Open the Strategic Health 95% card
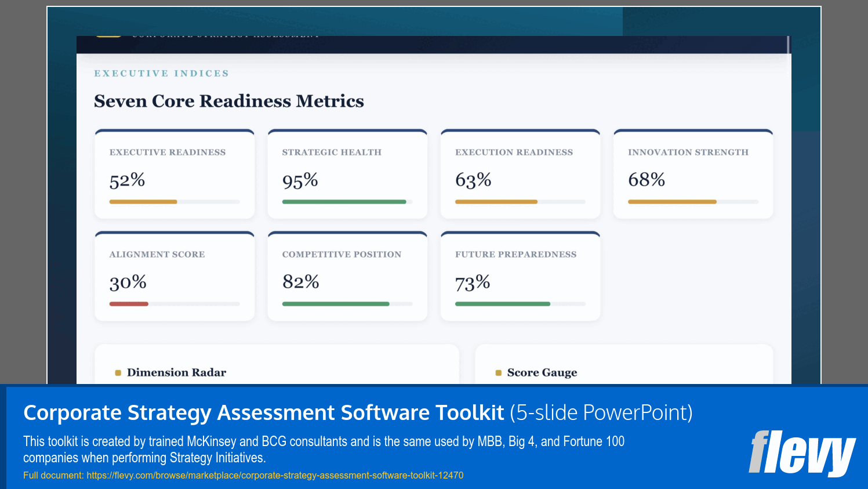Image resolution: width=868 pixels, height=489 pixels. click(347, 174)
